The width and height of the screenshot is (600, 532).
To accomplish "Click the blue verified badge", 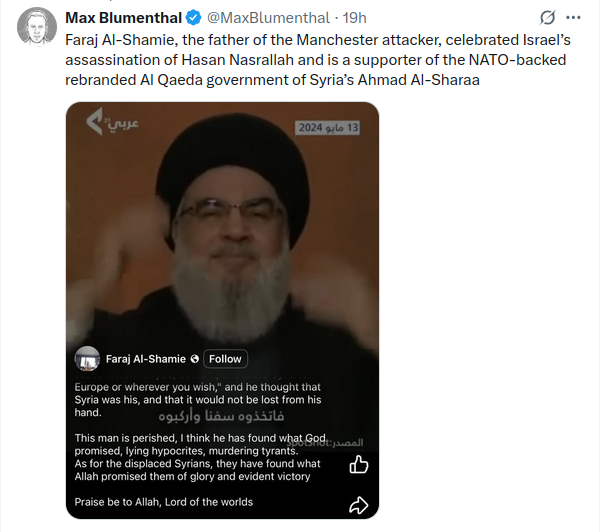I will click(194, 18).
